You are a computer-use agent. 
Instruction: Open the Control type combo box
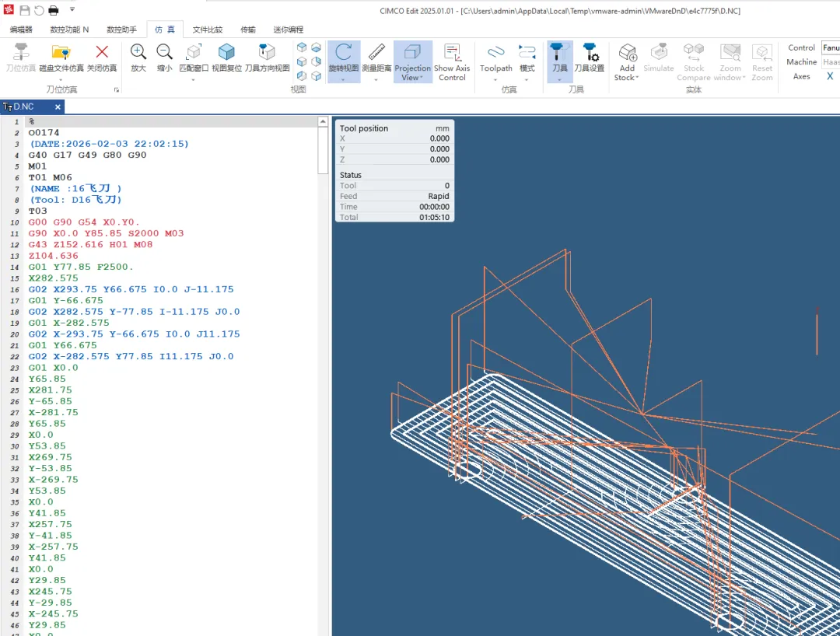pos(830,47)
